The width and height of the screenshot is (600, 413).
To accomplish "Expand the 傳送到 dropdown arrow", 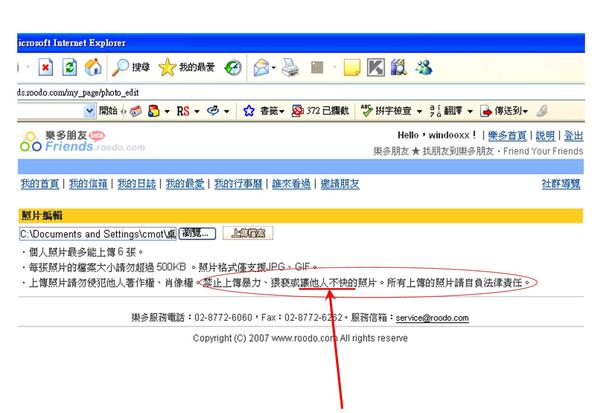I will (525, 111).
